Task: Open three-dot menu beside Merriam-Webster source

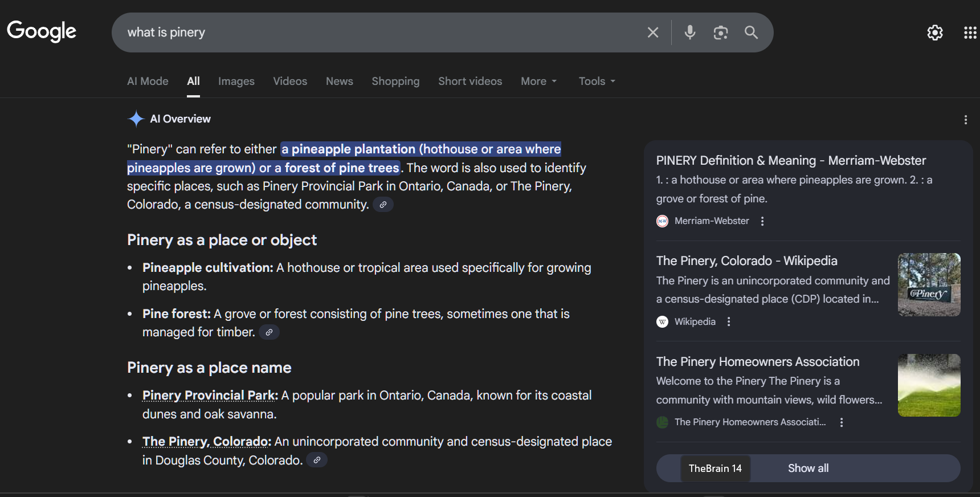Action: [x=762, y=221]
